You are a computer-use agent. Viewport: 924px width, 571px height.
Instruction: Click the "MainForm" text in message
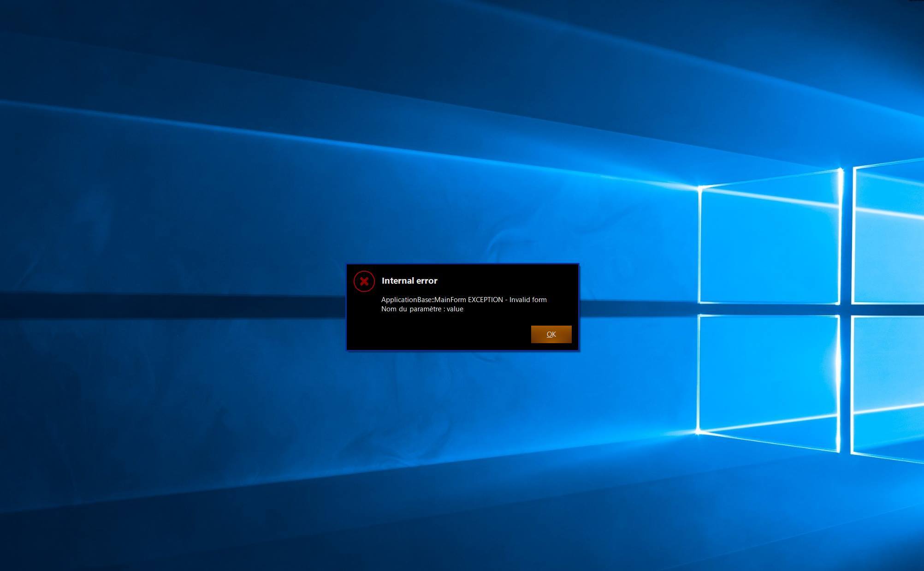click(450, 300)
